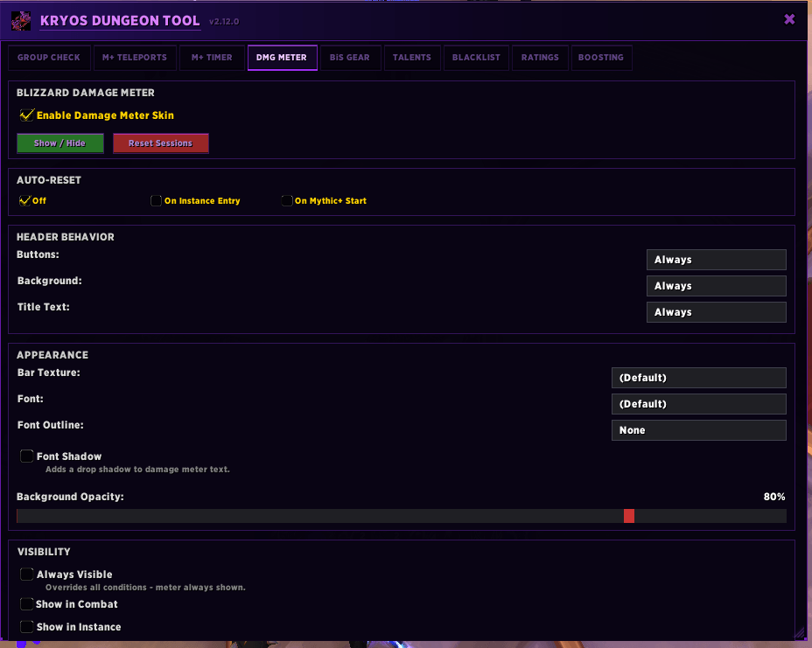Click the Visibility section heading
The image size is (812, 648).
click(x=44, y=552)
